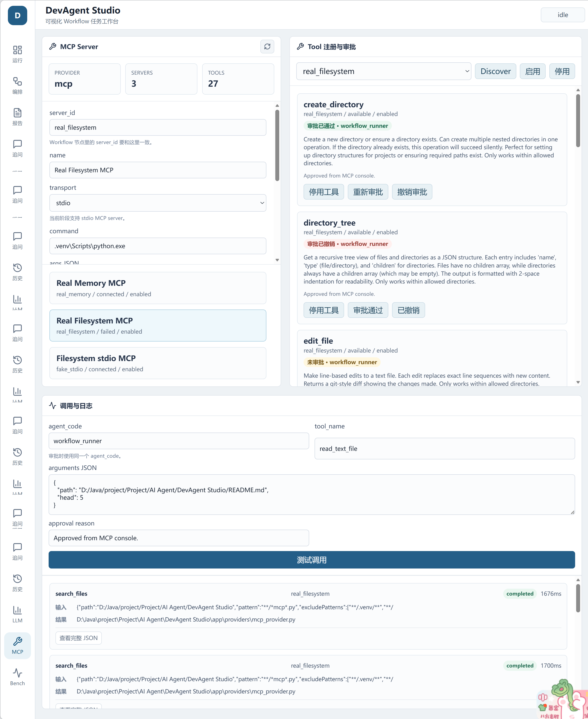Open the transport stdio dropdown
The width and height of the screenshot is (588, 719).
pyautogui.click(x=158, y=203)
